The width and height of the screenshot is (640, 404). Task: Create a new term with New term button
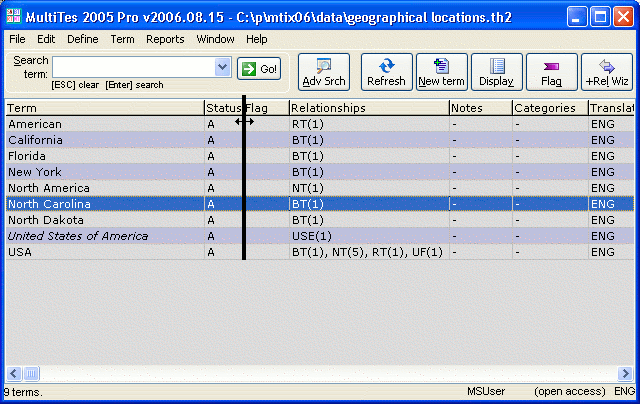coord(441,72)
